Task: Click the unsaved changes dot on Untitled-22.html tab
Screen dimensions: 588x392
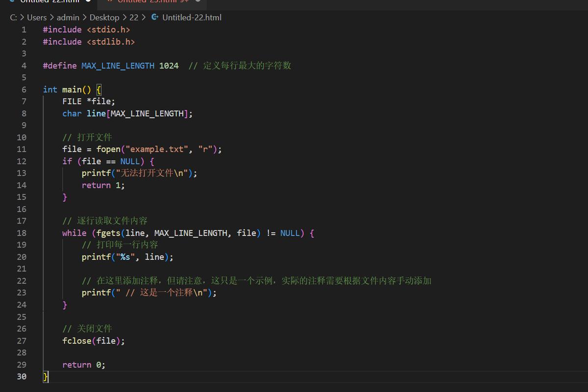Action: click(89, 1)
